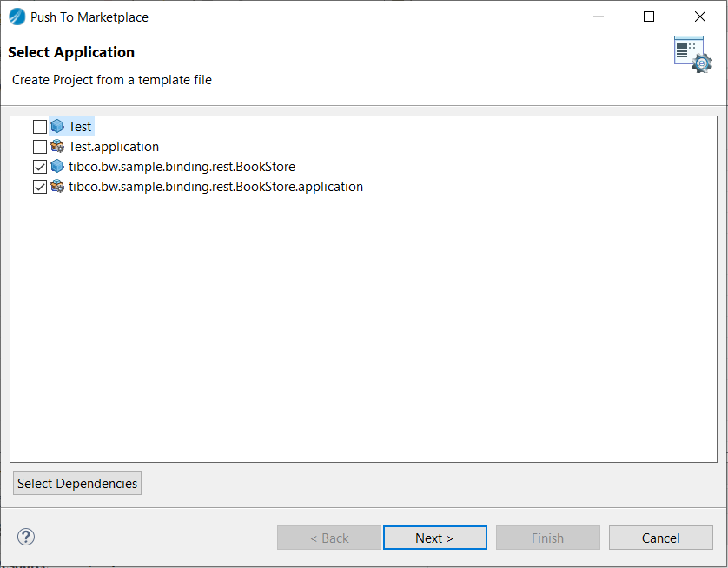Image resolution: width=728 pixels, height=568 pixels.
Task: Click the Next button
Action: (x=435, y=538)
